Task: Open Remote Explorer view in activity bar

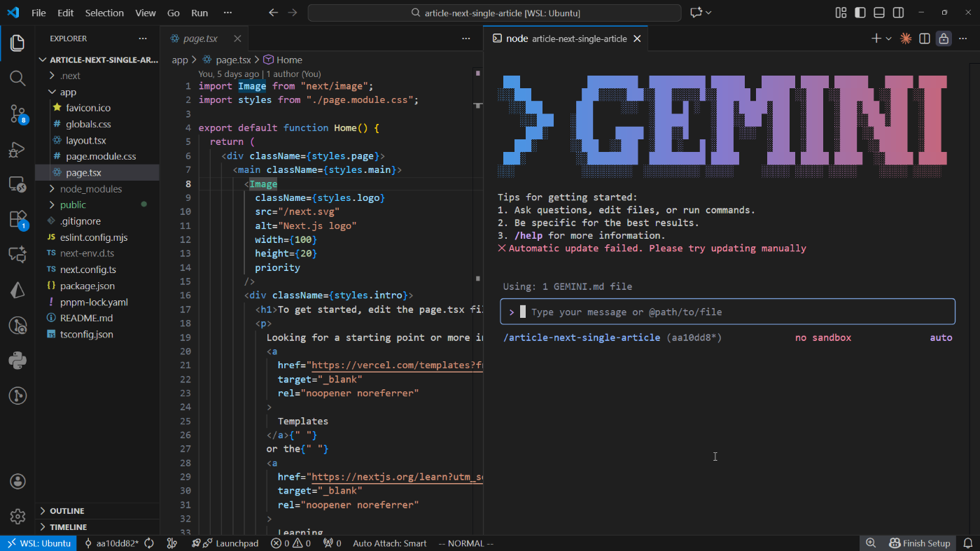Action: pyautogui.click(x=17, y=185)
